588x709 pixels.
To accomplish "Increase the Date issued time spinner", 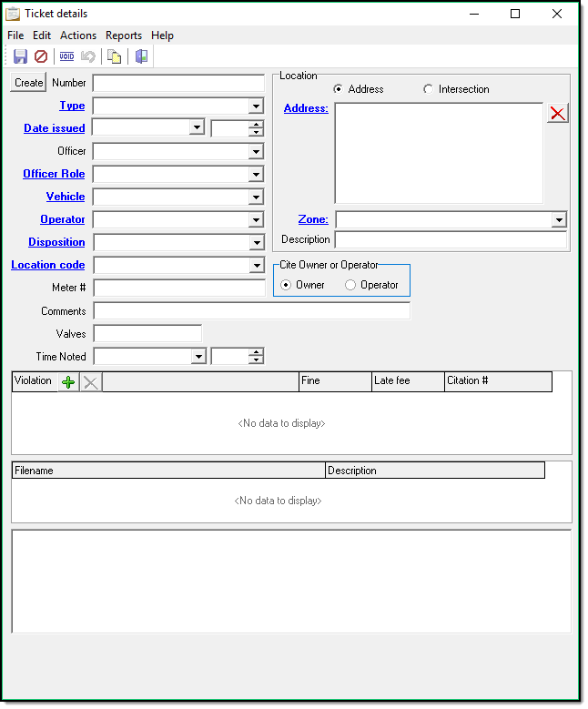I will pyautogui.click(x=257, y=125).
